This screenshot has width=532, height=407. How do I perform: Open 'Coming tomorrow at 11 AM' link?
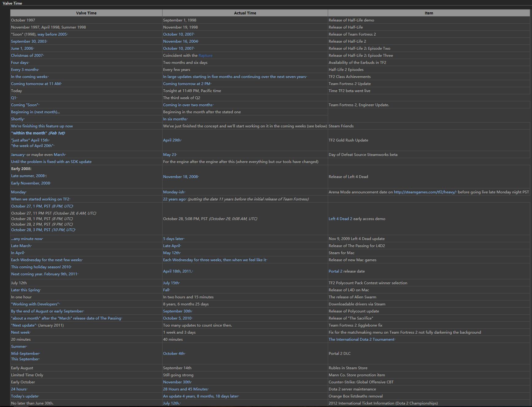[36, 84]
